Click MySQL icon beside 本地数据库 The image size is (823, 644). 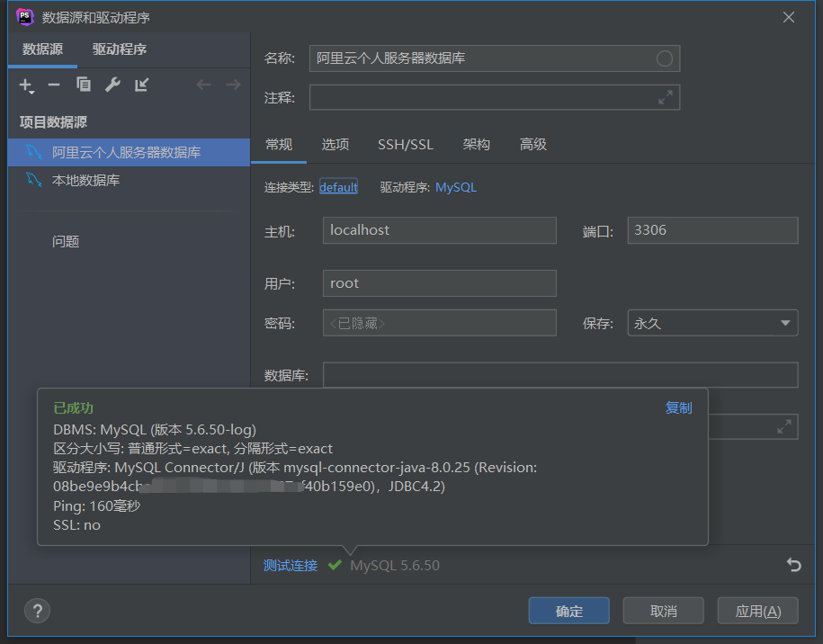click(34, 180)
